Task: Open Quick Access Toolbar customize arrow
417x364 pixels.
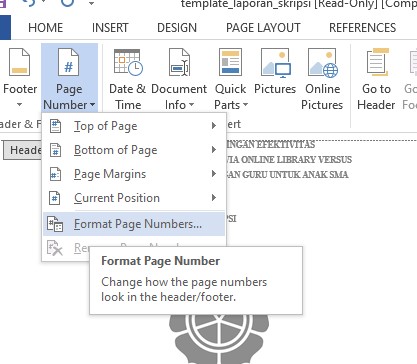Action: [91, 4]
